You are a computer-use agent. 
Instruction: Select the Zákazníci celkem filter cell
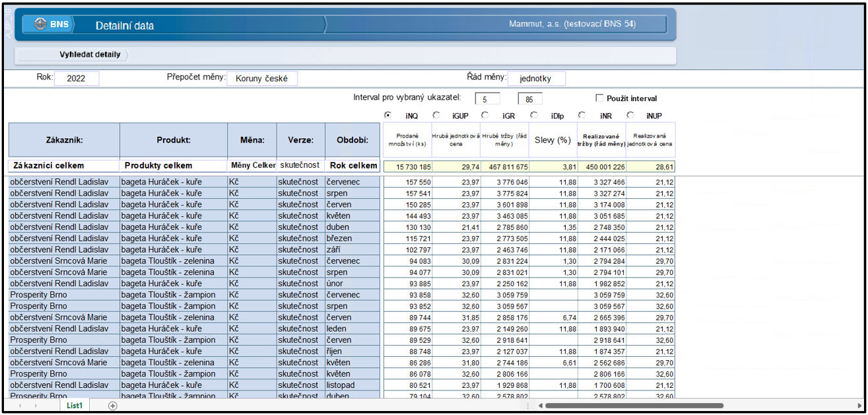pos(64,165)
